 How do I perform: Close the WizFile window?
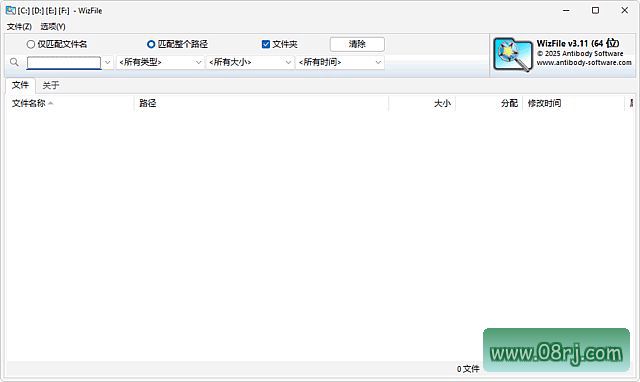coord(625,11)
